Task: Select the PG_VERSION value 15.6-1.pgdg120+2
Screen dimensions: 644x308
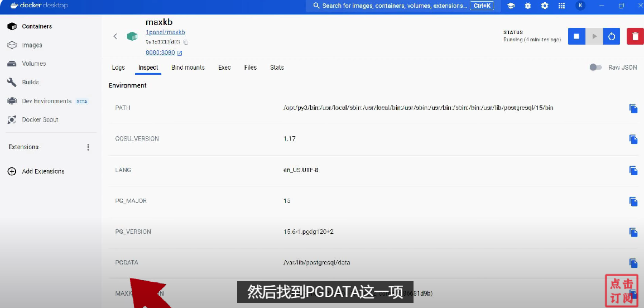Action: 309,232
